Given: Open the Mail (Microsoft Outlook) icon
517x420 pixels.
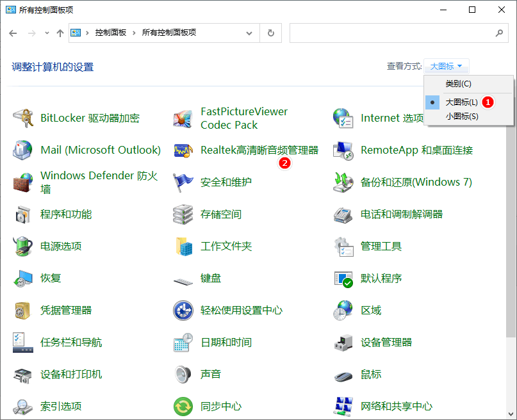Looking at the screenshot, I should click(23, 150).
